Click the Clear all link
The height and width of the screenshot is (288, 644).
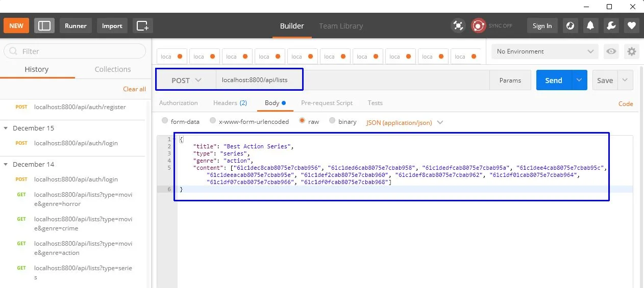click(x=134, y=89)
